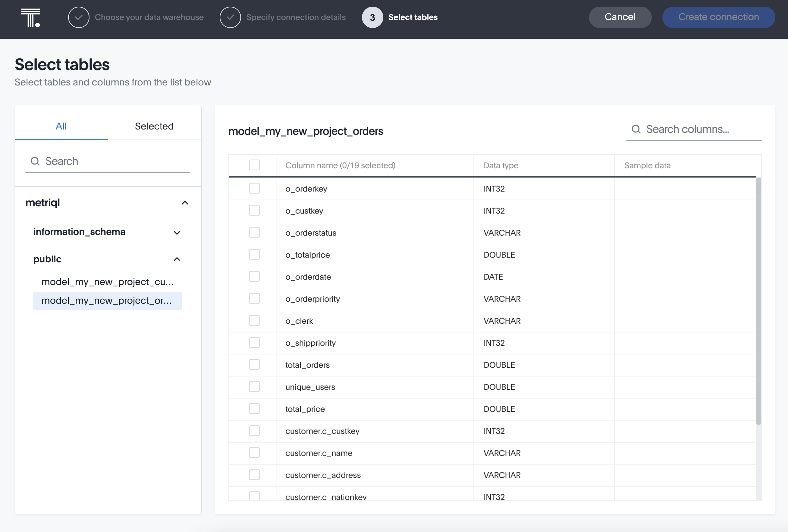Click the 'Specify connection details' checkmark icon
This screenshot has width=788, height=532.
pos(230,17)
